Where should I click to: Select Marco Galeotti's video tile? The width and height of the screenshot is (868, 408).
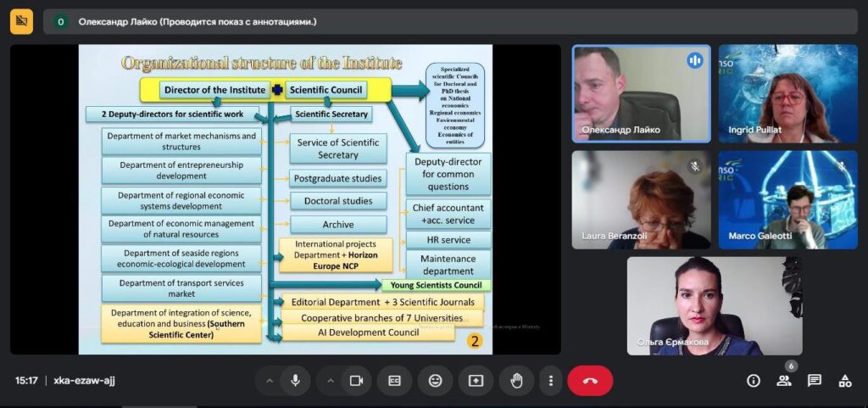pos(776,200)
